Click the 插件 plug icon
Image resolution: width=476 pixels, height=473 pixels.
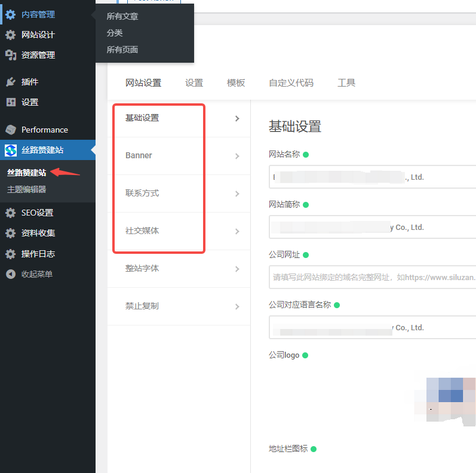[x=11, y=82]
